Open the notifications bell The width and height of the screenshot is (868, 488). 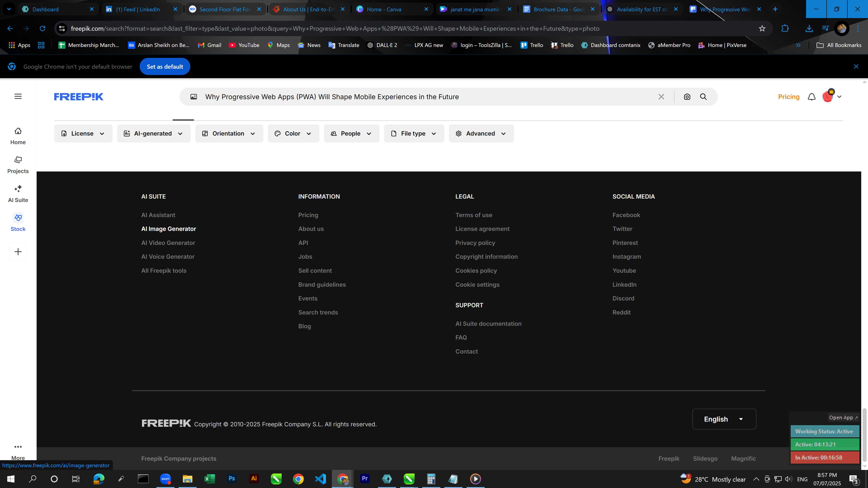pyautogui.click(x=812, y=97)
